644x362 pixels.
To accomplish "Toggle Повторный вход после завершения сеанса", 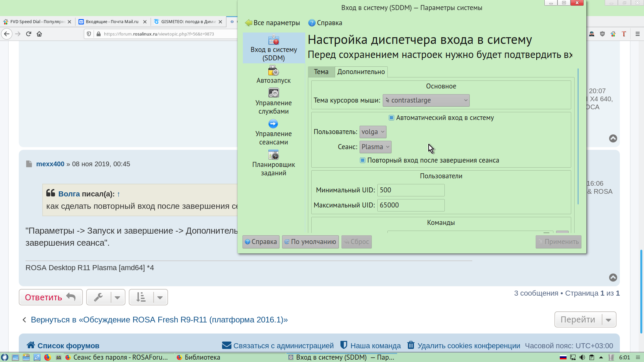I will (363, 160).
